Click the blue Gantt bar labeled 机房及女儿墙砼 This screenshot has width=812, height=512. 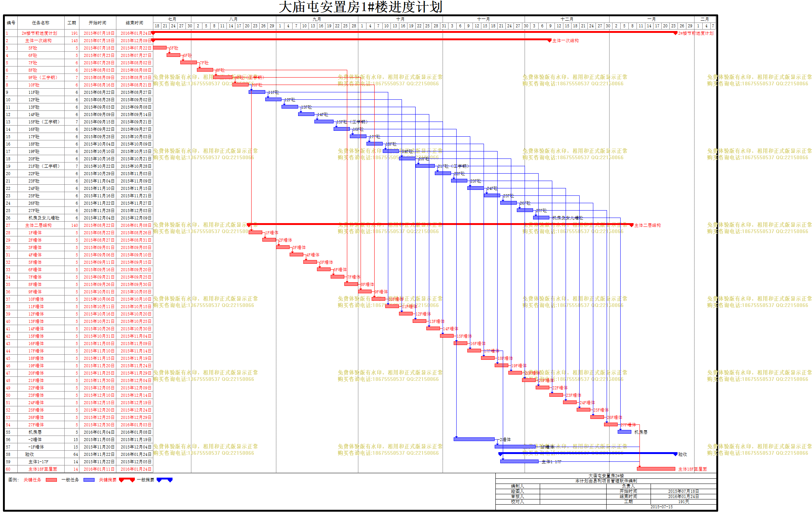pyautogui.click(x=541, y=218)
